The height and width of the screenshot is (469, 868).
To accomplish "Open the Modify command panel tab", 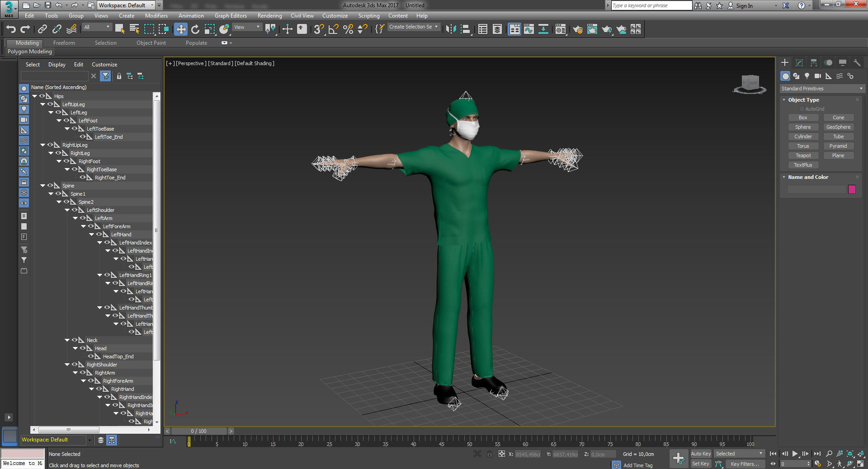I will coord(799,63).
